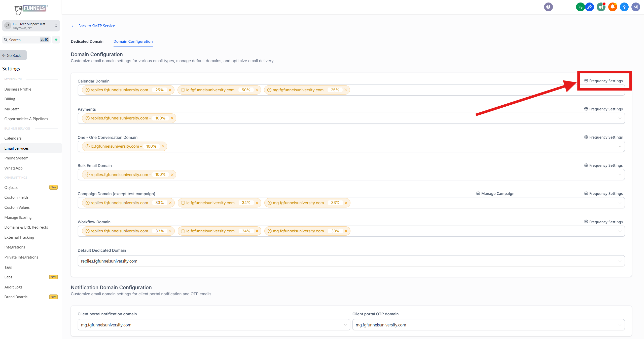644x339 pixels.
Task: Open Client portal notification domain dropdown
Action: point(345,325)
